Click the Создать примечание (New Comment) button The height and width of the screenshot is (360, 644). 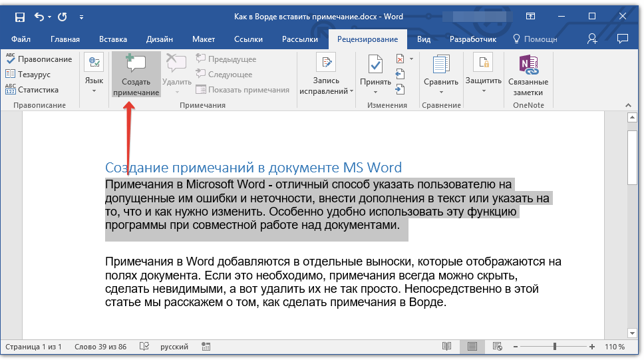pos(136,75)
